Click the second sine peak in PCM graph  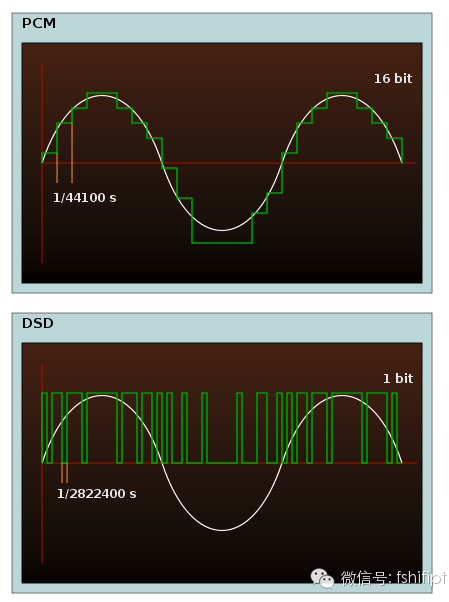pyautogui.click(x=342, y=96)
